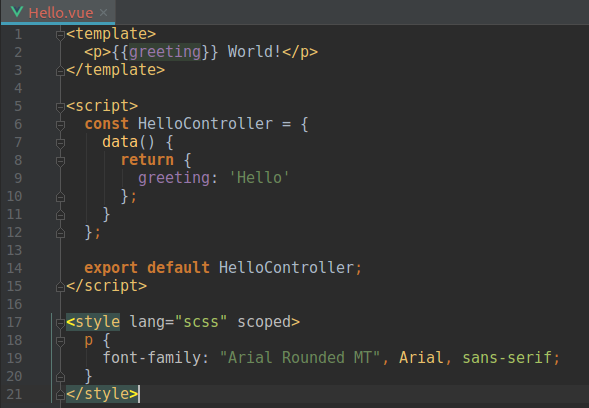The width and height of the screenshot is (589, 408).
Task: Click the fold end marker at line 15
Action: 60,287
